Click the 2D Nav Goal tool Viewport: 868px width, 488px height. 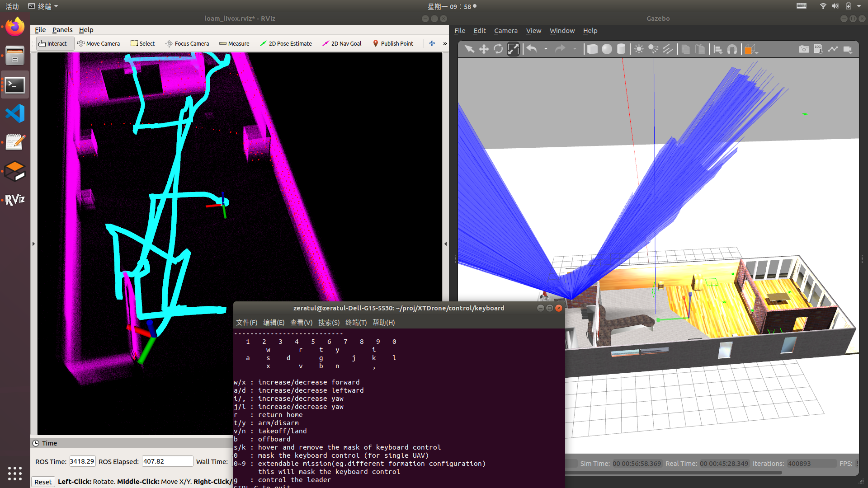coord(342,43)
